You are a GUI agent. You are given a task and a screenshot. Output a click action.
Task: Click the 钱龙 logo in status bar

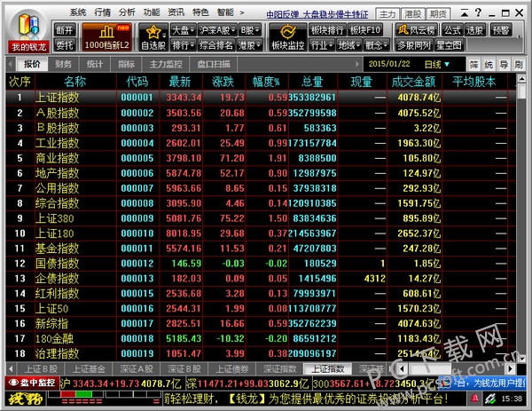pyautogui.click(x=26, y=399)
